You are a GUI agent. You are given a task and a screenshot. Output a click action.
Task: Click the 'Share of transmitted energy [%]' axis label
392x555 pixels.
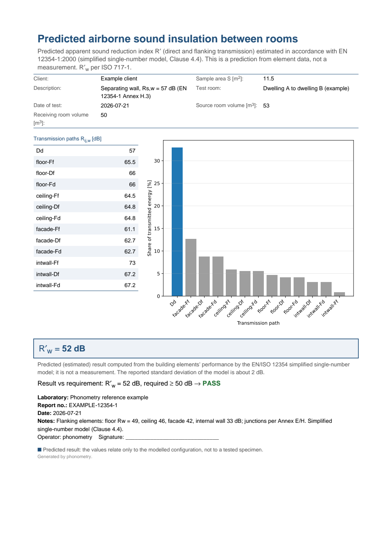(149, 218)
